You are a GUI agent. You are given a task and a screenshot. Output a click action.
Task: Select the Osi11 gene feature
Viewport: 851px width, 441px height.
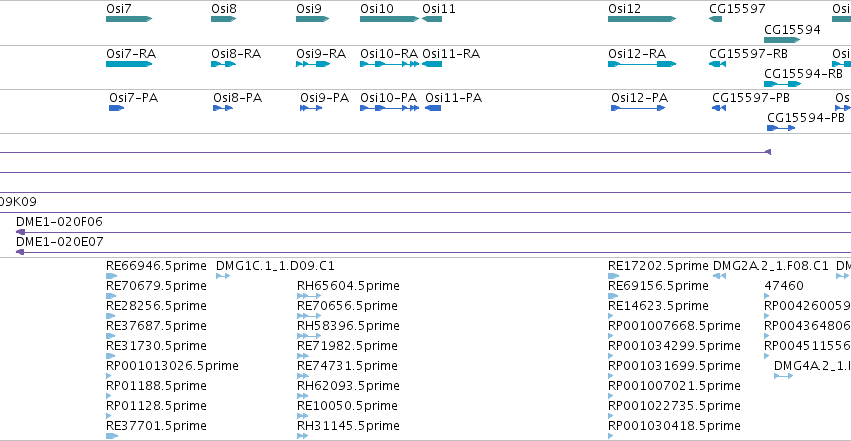tap(432, 19)
